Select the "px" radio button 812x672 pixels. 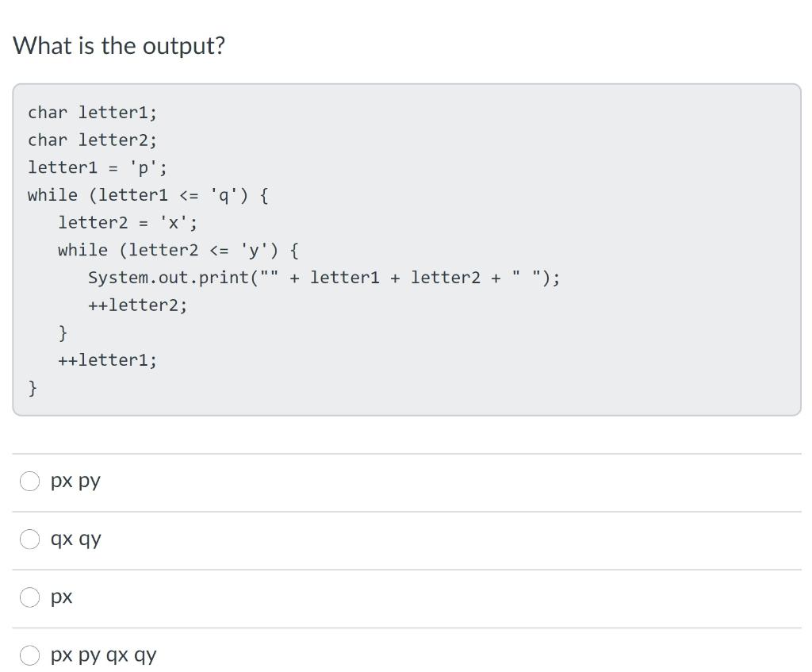click(x=29, y=597)
